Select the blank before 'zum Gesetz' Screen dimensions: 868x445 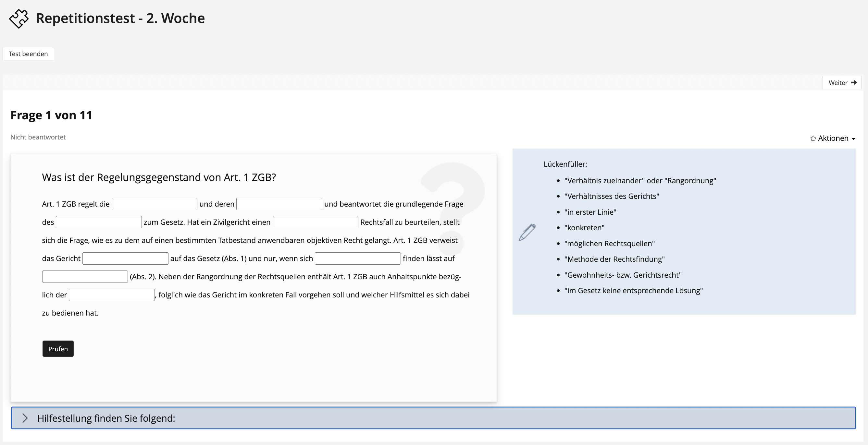(99, 222)
